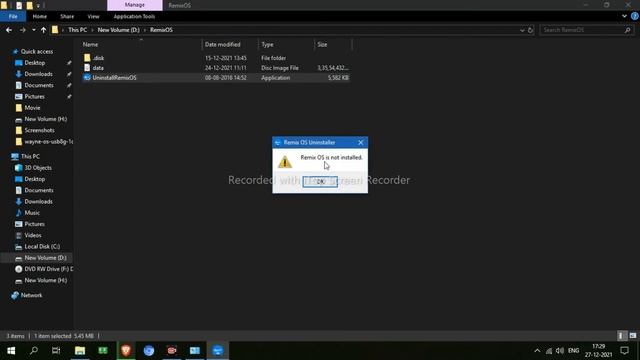Open Pictures under Quick access
This screenshot has width=640, height=360.
point(34,96)
